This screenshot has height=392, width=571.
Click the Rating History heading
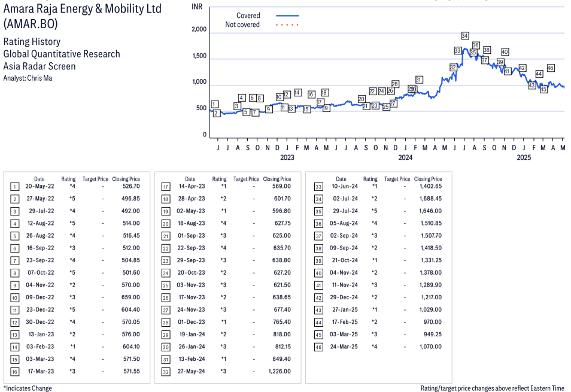click(x=32, y=42)
